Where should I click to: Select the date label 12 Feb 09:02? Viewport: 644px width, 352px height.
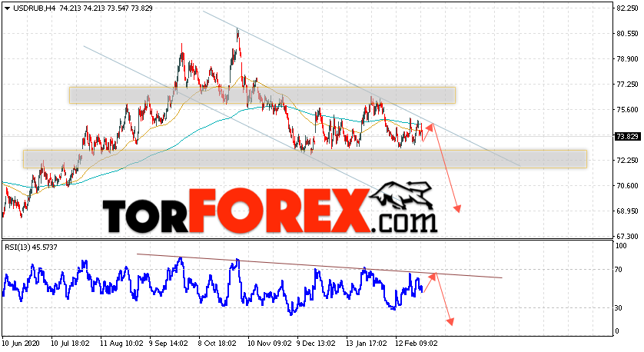(416, 344)
